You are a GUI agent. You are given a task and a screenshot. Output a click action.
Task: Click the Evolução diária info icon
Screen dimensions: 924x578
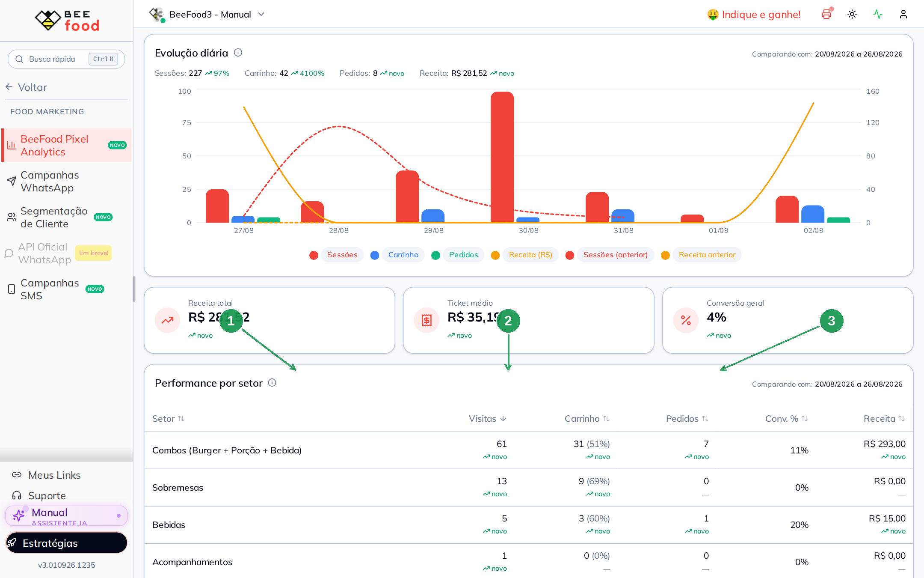pyautogui.click(x=238, y=53)
